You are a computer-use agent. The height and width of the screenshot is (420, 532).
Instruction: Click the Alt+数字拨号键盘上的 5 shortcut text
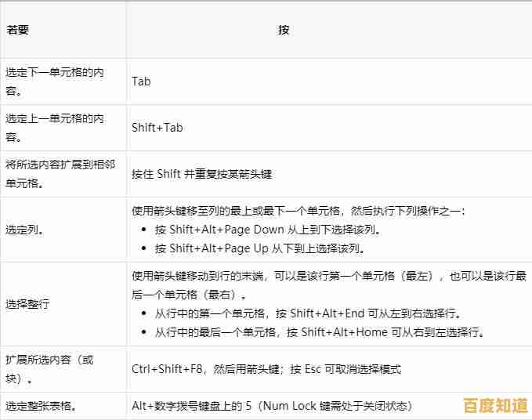(271, 406)
